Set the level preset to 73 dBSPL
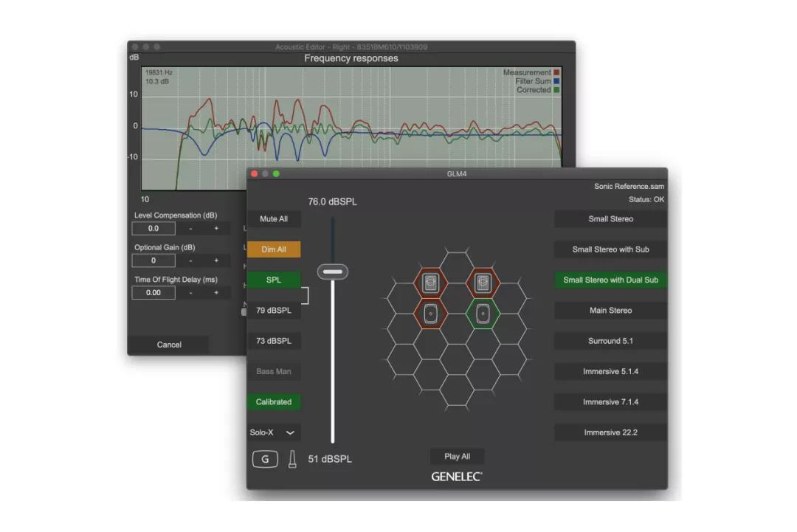The width and height of the screenshot is (797, 532). (x=274, y=341)
